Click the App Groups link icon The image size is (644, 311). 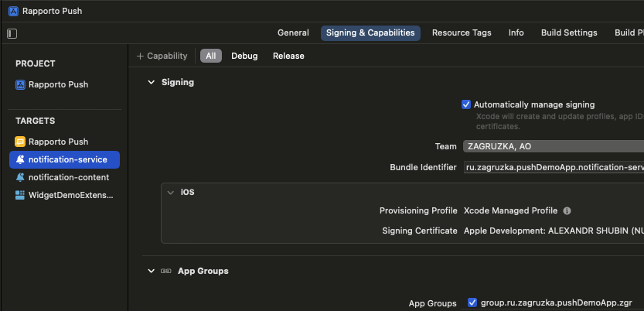[x=166, y=271]
